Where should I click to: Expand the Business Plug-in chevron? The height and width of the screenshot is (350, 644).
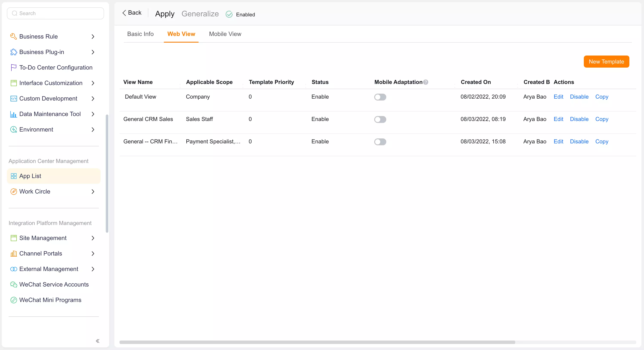coord(93,52)
